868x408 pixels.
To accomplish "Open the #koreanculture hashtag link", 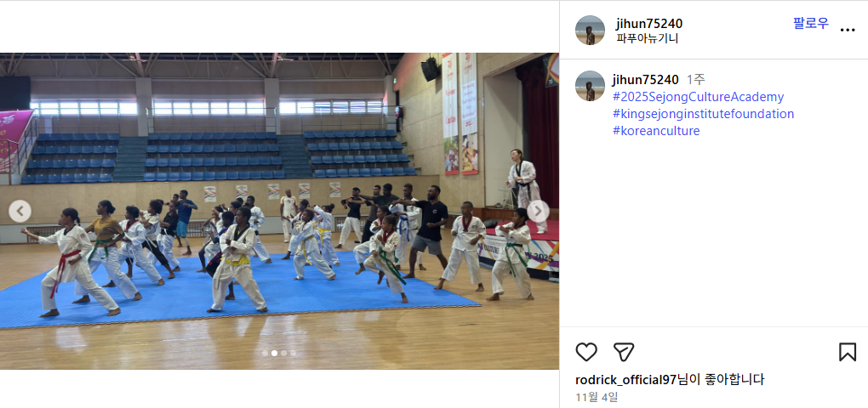I will point(656,131).
